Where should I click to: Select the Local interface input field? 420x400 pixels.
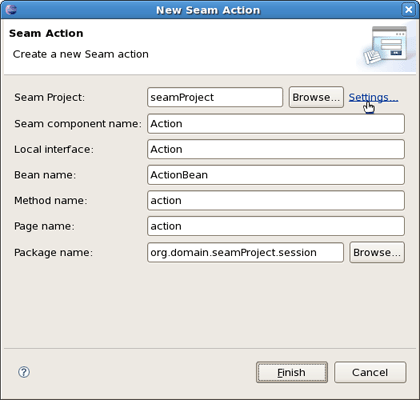pyautogui.click(x=276, y=149)
